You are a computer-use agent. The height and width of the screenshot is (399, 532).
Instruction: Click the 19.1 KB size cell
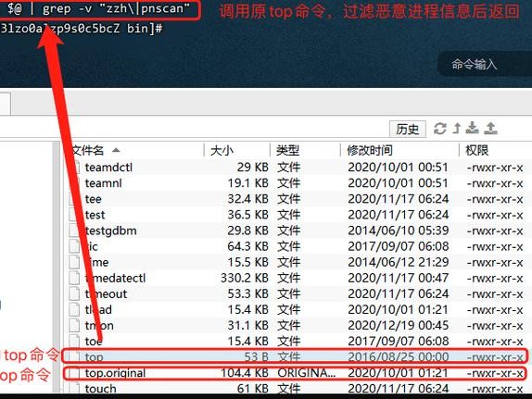point(247,183)
